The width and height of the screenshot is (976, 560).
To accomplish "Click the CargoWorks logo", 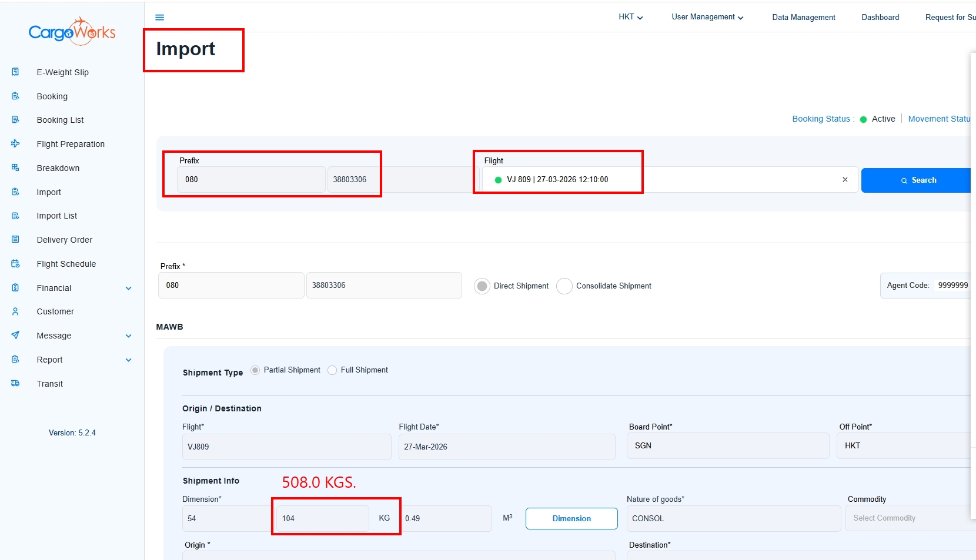I will click(72, 32).
